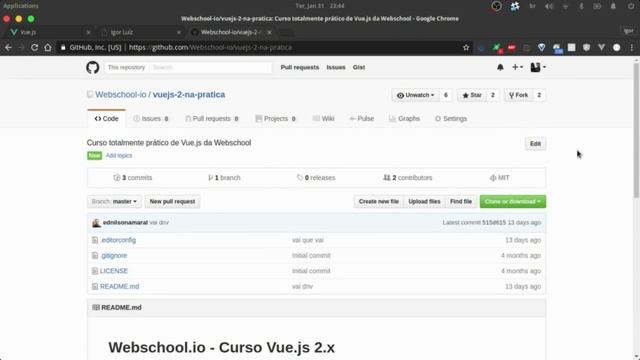The image size is (640, 360).
Task: Click the system volume icon
Action: point(549,6)
